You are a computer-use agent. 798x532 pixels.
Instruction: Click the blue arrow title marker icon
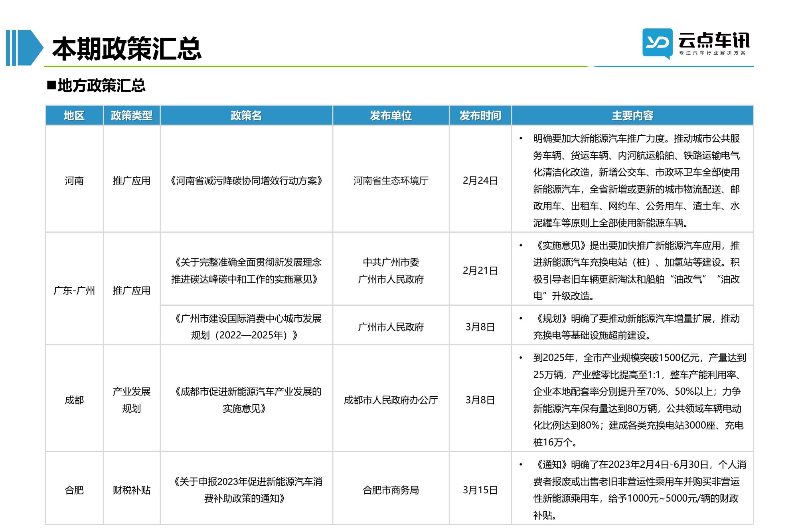click(25, 47)
